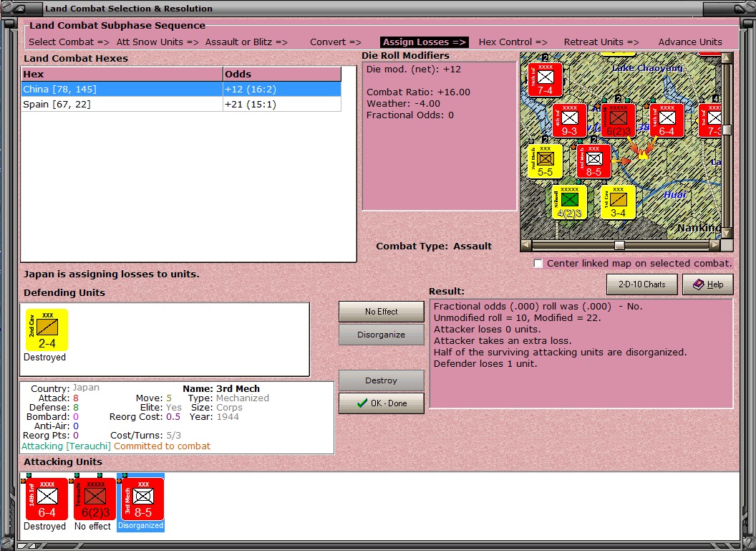Click the +21 (15:1) odds cell

tap(282, 104)
